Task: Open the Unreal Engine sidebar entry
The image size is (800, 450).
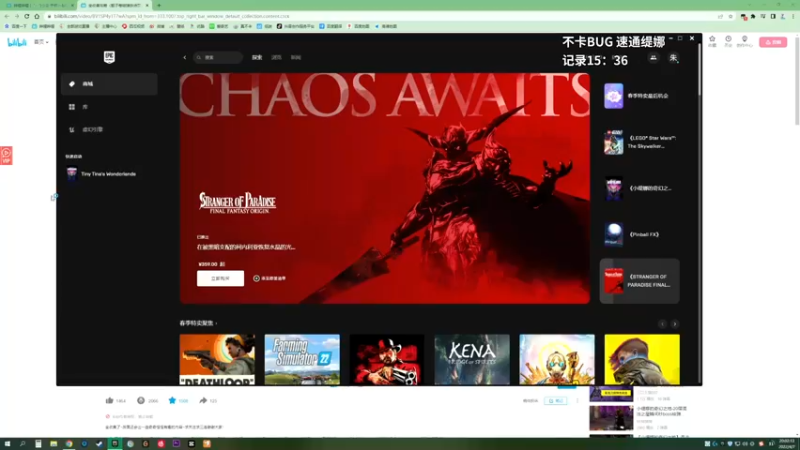Action: coord(109,130)
